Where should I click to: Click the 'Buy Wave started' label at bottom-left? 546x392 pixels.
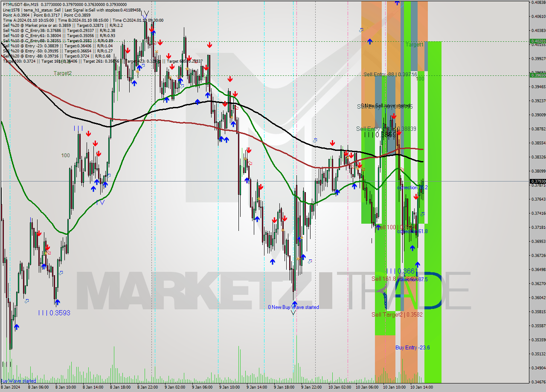tap(18, 381)
